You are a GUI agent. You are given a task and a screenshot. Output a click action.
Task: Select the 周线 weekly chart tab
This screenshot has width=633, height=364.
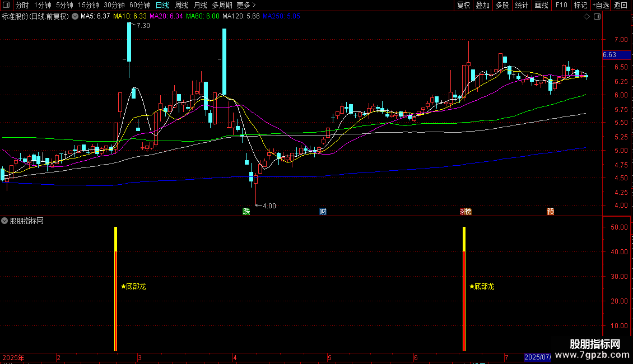(x=181, y=5)
